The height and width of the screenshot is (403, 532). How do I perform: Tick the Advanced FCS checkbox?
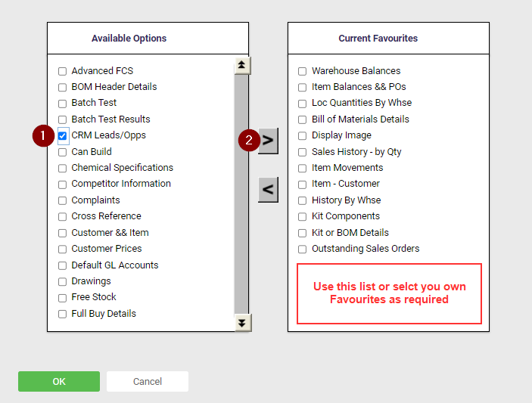(62, 71)
